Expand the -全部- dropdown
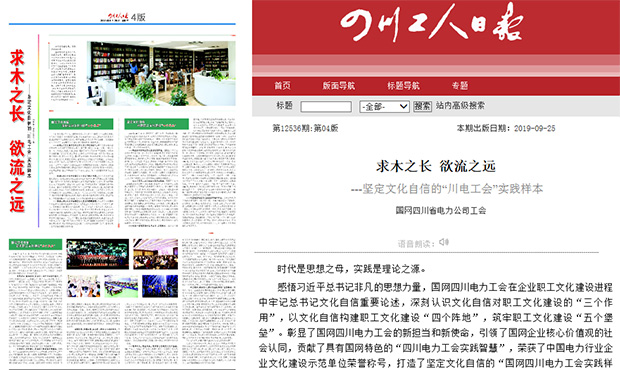This screenshot has height=370, width=620. [x=384, y=106]
